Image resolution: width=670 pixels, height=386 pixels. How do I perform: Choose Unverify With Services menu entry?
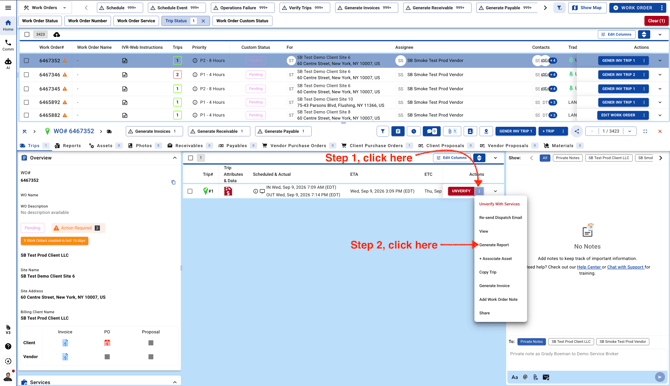tap(499, 204)
